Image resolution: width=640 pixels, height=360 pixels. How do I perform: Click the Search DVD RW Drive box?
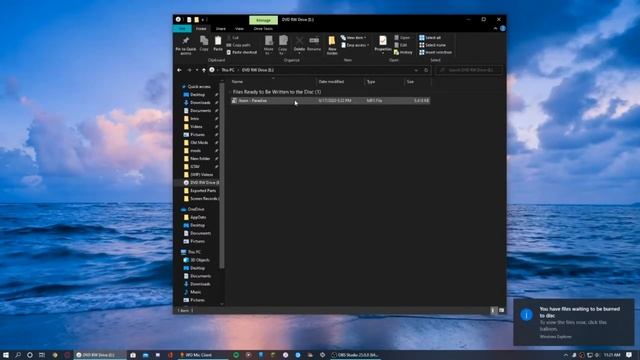(x=469, y=70)
